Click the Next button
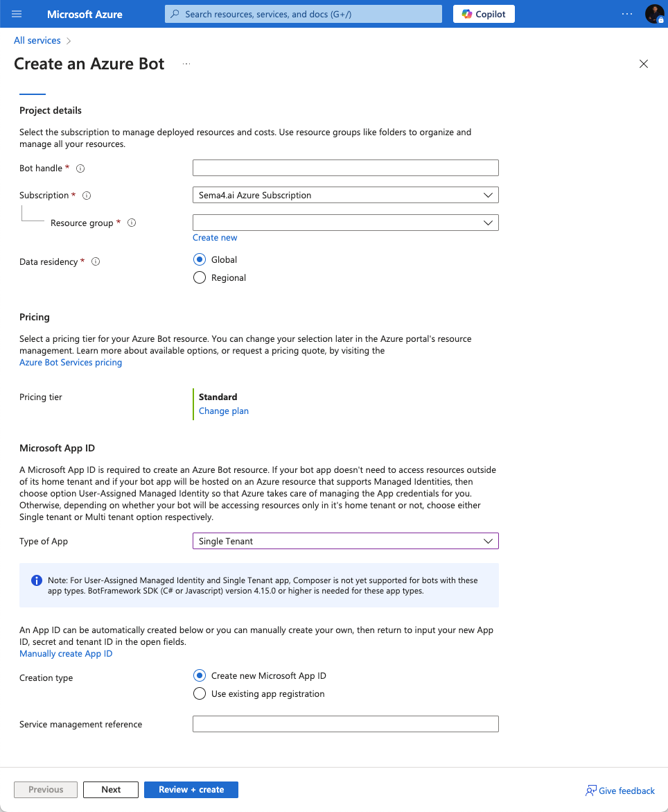 111,790
